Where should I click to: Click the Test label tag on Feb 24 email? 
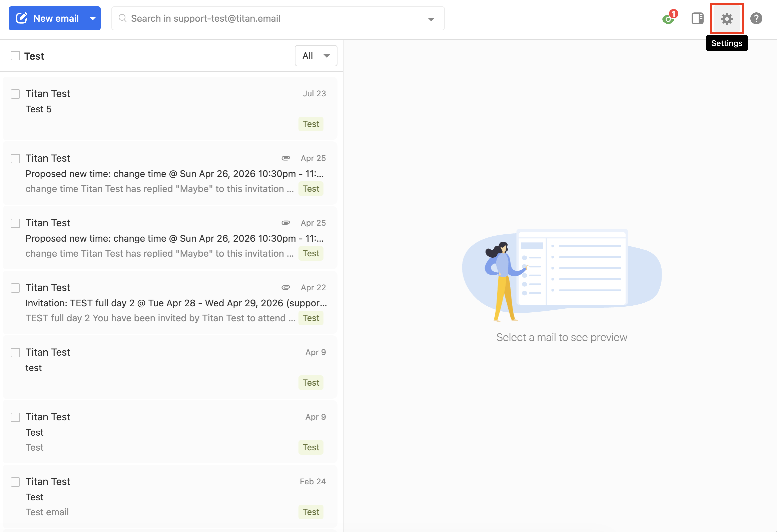(x=311, y=512)
